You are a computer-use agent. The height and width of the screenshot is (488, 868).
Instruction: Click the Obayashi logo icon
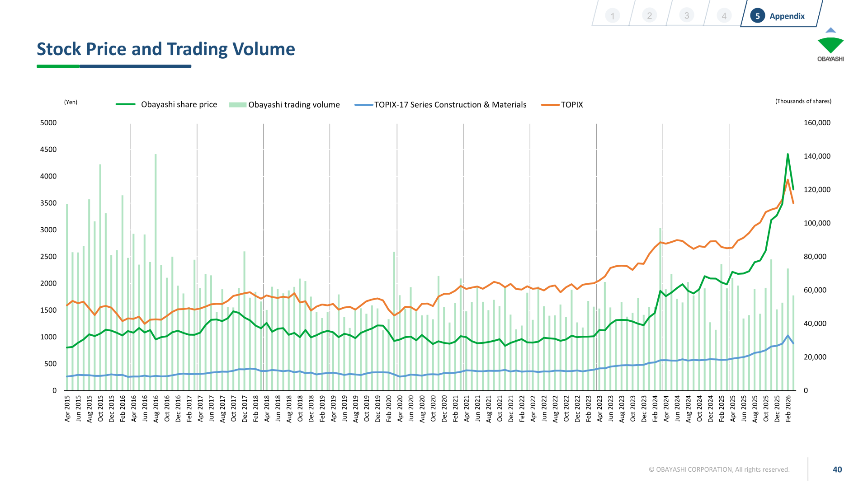(830, 45)
